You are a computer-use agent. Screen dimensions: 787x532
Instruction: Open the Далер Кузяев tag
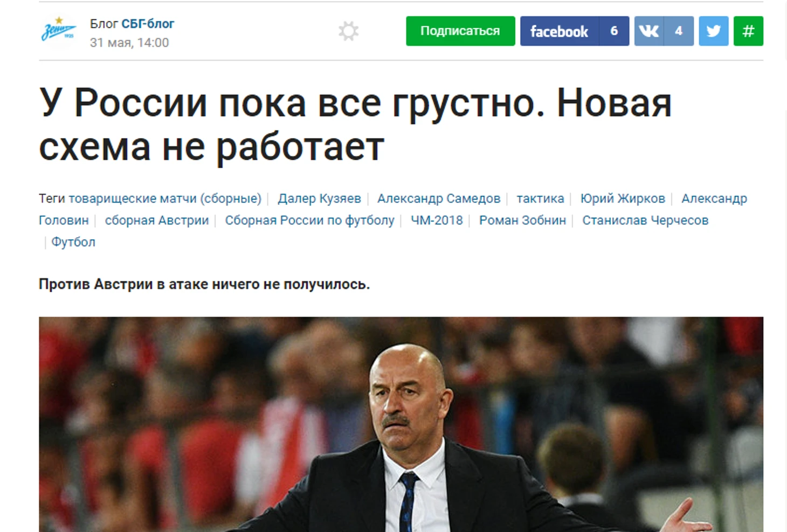(x=319, y=199)
